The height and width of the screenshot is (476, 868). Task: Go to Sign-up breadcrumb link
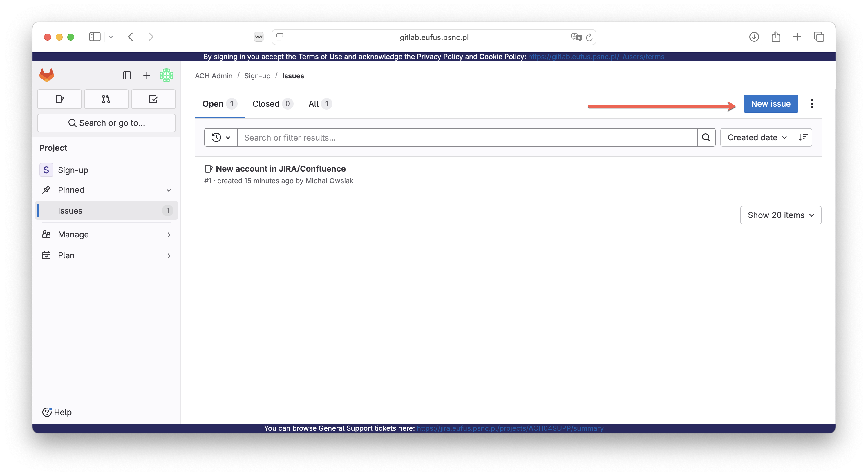point(257,76)
